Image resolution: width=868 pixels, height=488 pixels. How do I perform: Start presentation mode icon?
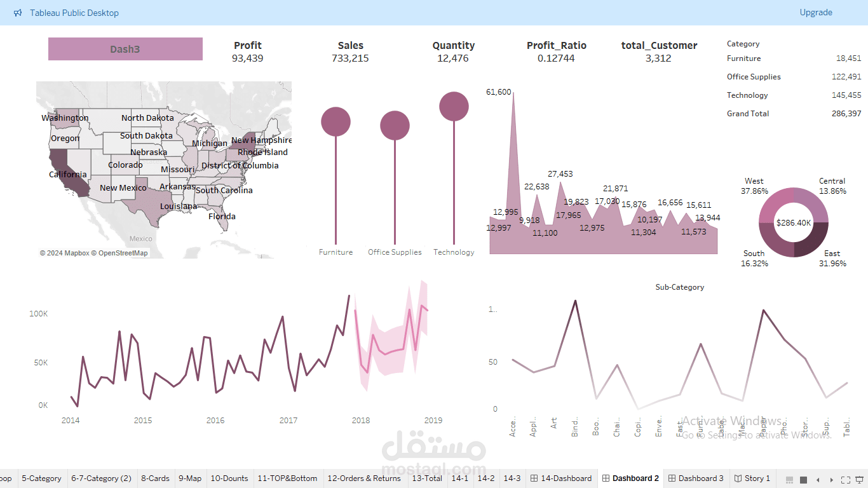coord(860,479)
